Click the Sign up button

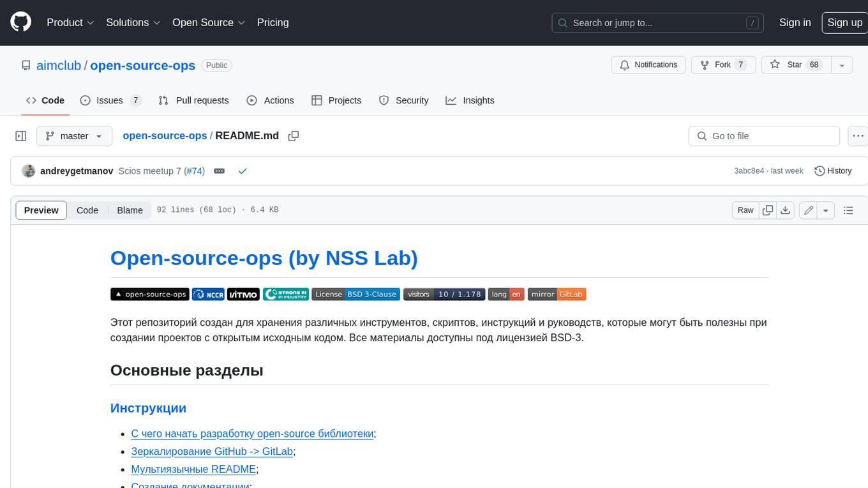tap(844, 22)
